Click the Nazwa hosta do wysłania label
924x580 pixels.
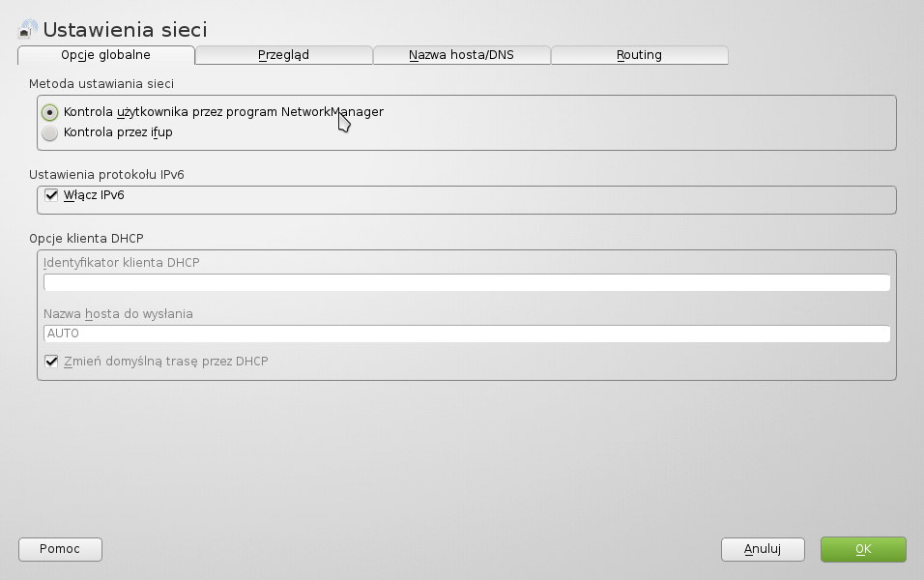[x=118, y=314]
